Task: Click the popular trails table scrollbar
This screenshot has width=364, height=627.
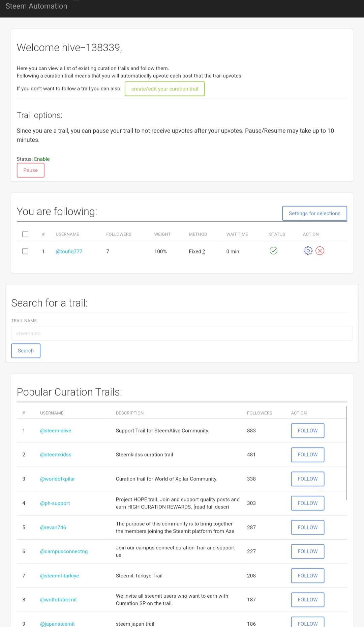Action: tap(346, 452)
